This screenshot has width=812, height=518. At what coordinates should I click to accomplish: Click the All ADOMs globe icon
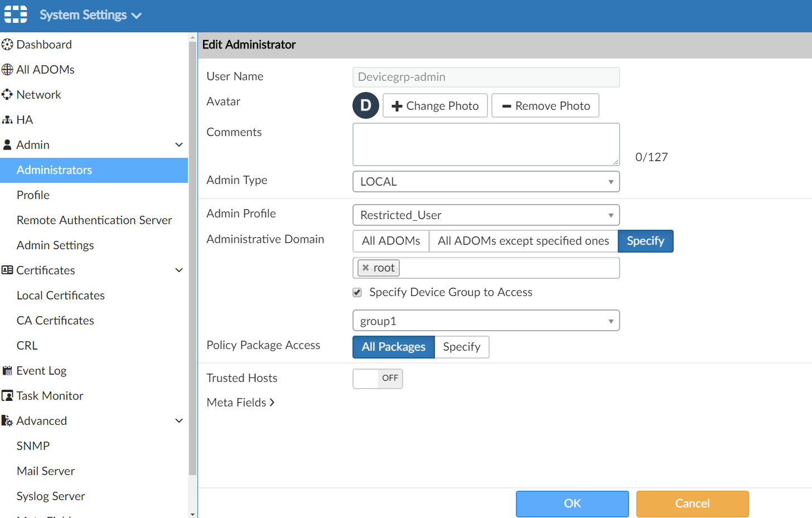[x=7, y=70]
